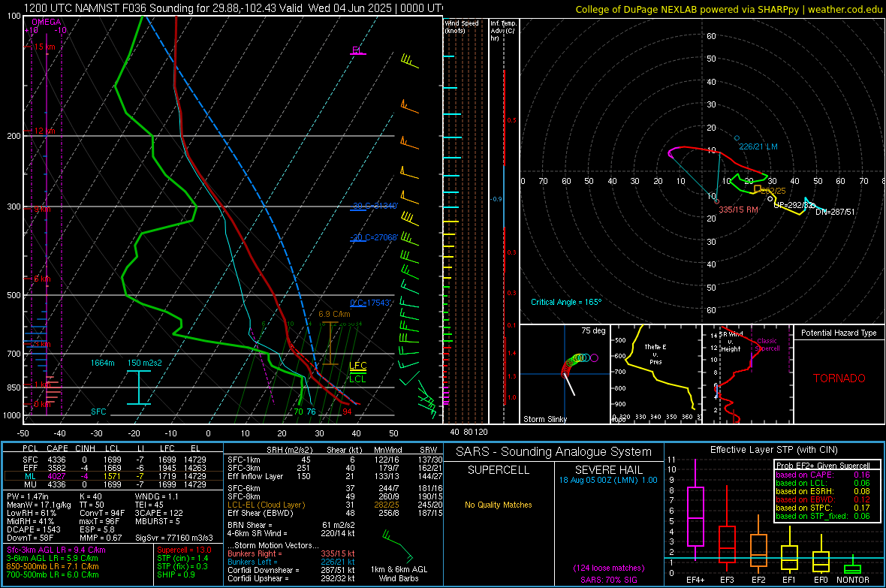886x588 pixels.
Task: Click the red TORNADO hazard text
Action: (839, 378)
